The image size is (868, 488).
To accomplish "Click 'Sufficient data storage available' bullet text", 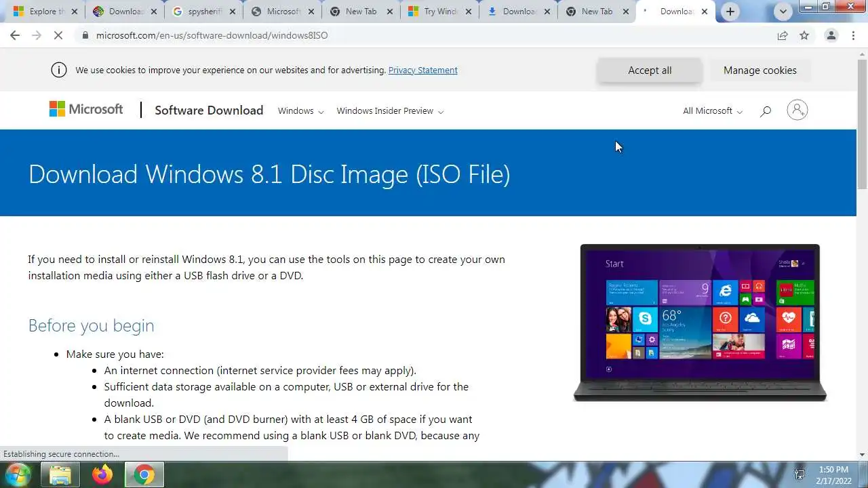I will [286, 394].
